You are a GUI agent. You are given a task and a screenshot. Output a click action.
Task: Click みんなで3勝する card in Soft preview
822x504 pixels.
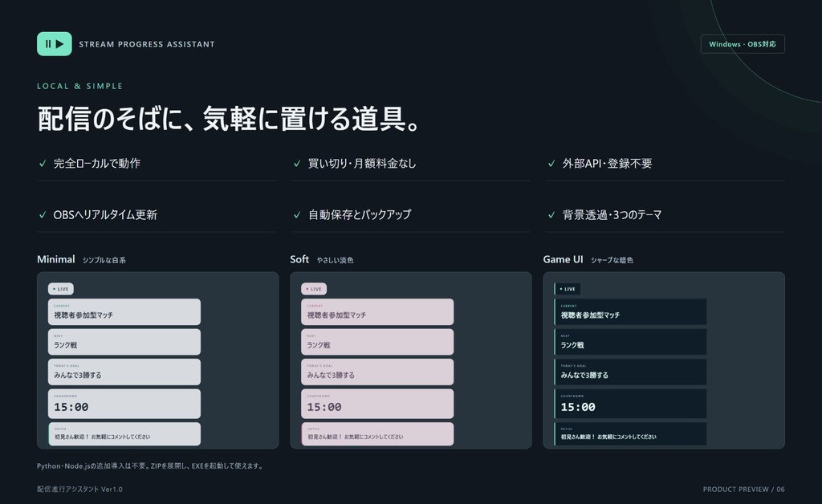click(377, 372)
